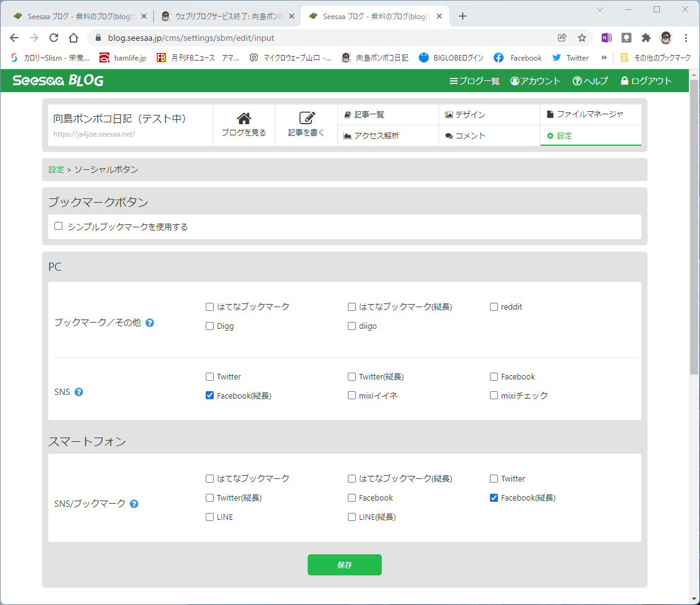This screenshot has height=605, width=700.
Task: Open the tab search dropdown arrow
Action: [599, 9]
